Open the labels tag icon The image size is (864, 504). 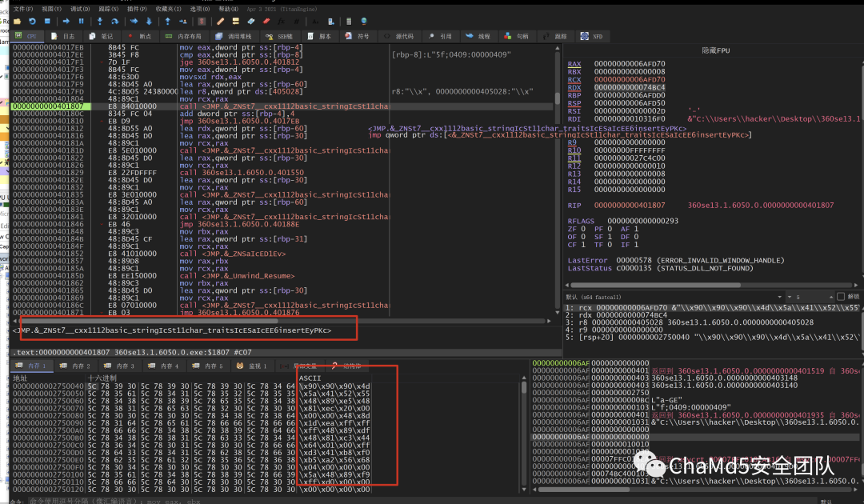click(250, 21)
